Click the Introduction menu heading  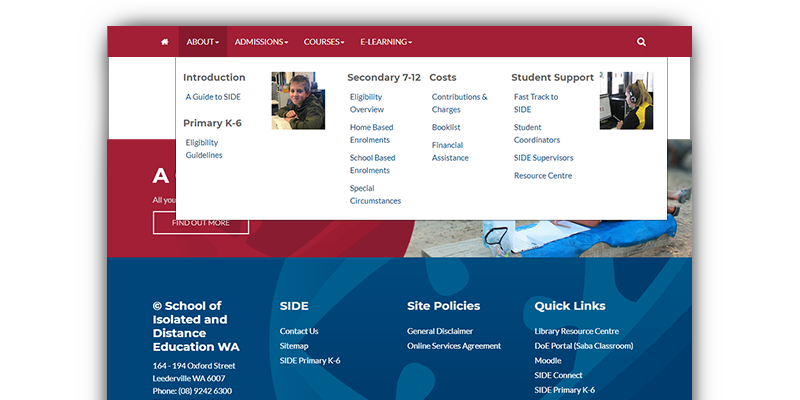tap(214, 78)
